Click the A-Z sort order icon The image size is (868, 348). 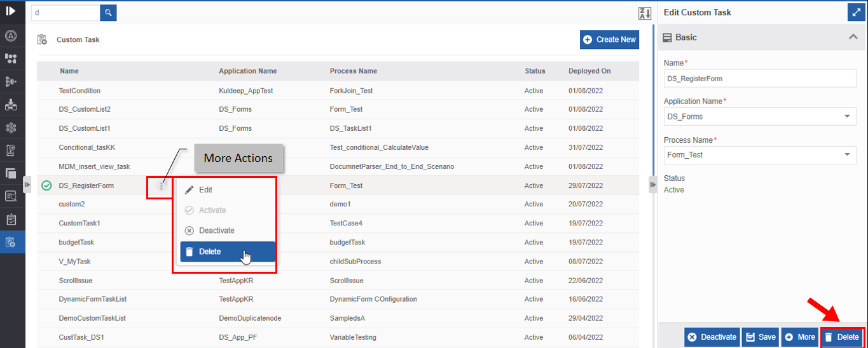(645, 13)
